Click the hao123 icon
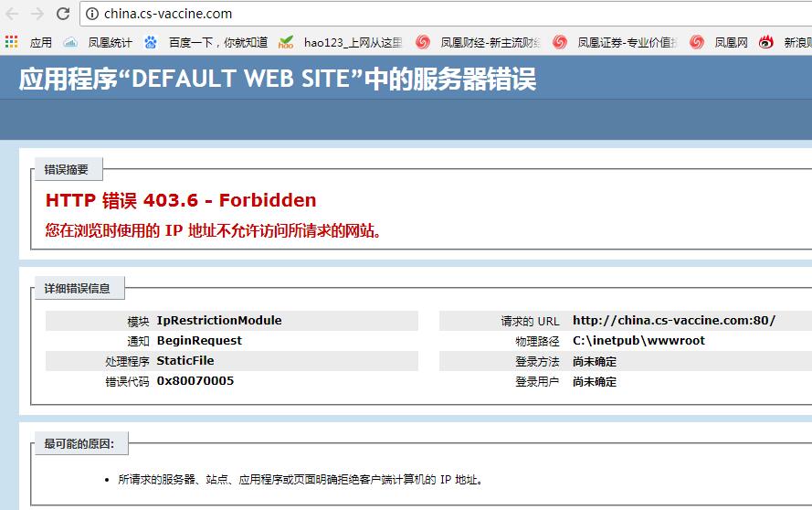This screenshot has width=812, height=510. tap(286, 42)
